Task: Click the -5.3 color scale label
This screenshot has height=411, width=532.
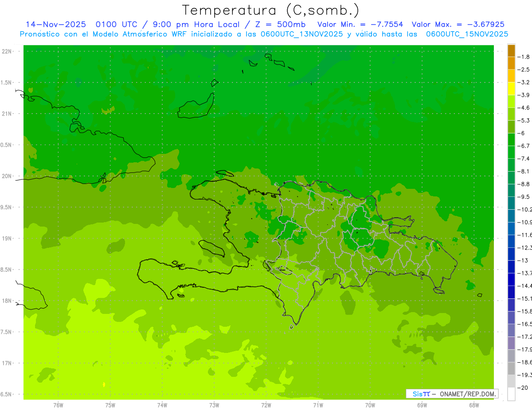Action: pyautogui.click(x=523, y=120)
